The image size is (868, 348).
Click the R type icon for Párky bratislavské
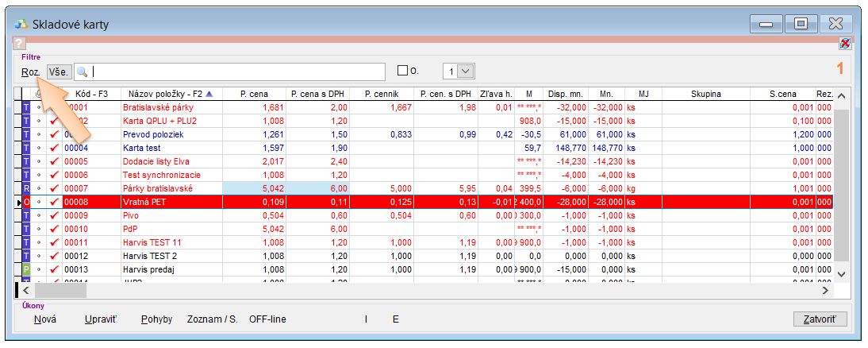[x=26, y=188]
